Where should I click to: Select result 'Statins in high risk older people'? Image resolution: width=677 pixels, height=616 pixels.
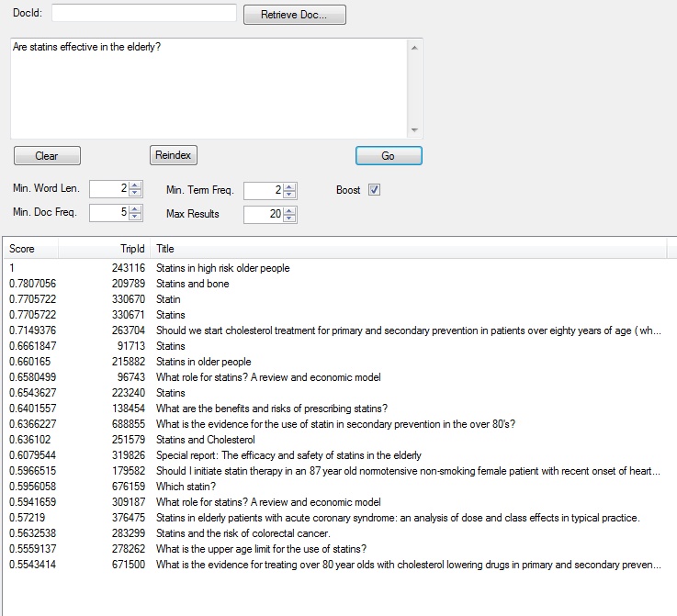coord(222,268)
